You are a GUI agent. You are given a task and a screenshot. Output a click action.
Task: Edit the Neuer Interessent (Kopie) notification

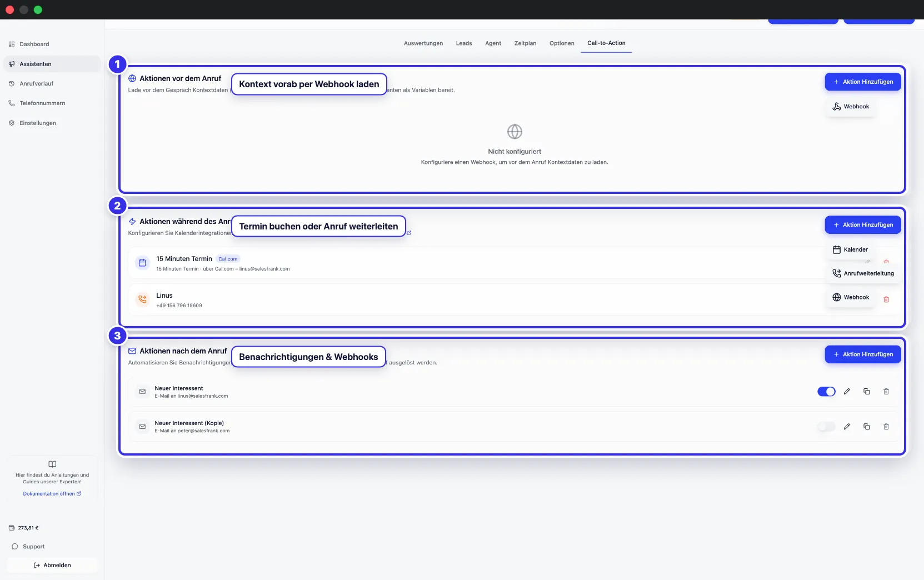tap(847, 427)
